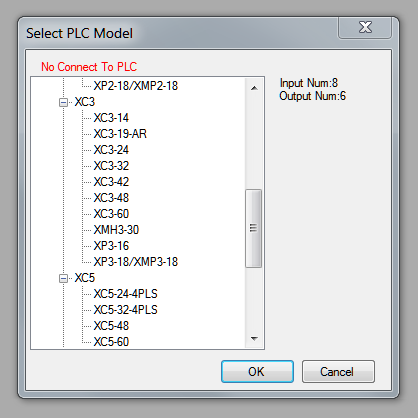Viewport: 418px width, 418px height.
Task: Dismiss dialog with Cancel button
Action: [338, 371]
